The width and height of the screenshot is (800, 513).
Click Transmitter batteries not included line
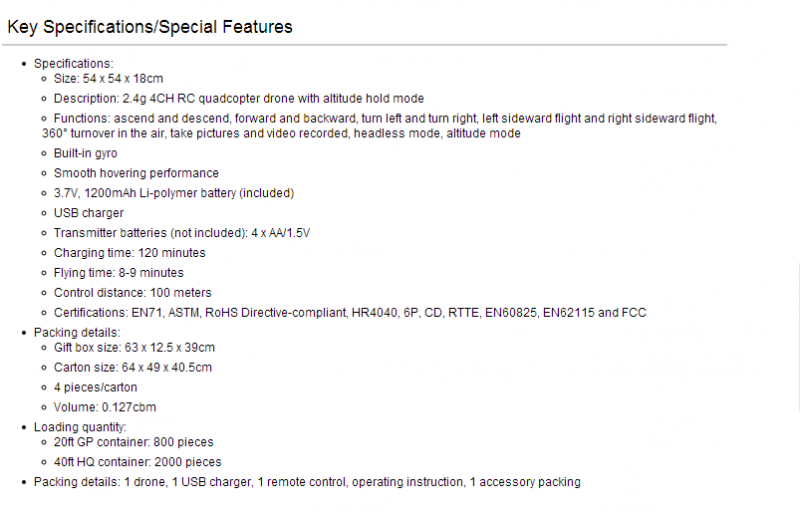(x=182, y=233)
